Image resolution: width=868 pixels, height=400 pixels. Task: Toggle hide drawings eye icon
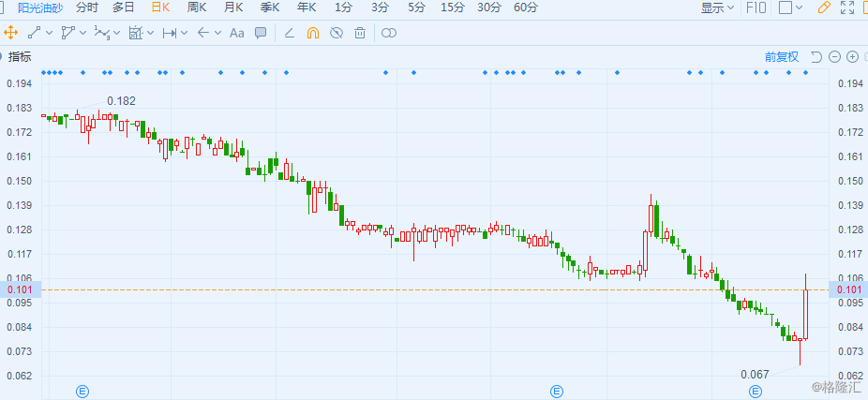336,33
